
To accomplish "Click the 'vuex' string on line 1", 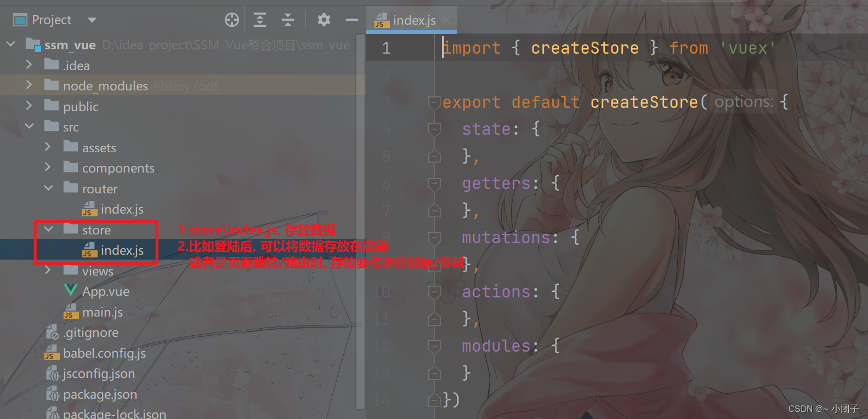I will pyautogui.click(x=748, y=48).
